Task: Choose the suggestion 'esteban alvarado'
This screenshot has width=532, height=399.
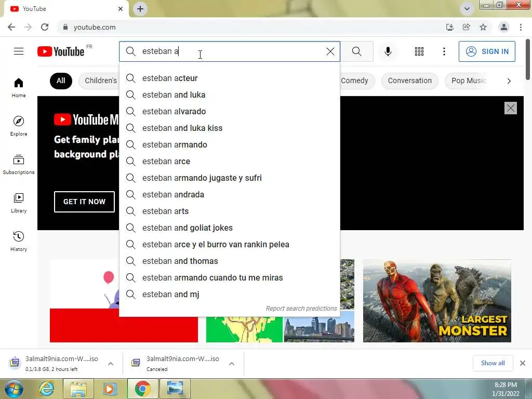Action: 230,111
